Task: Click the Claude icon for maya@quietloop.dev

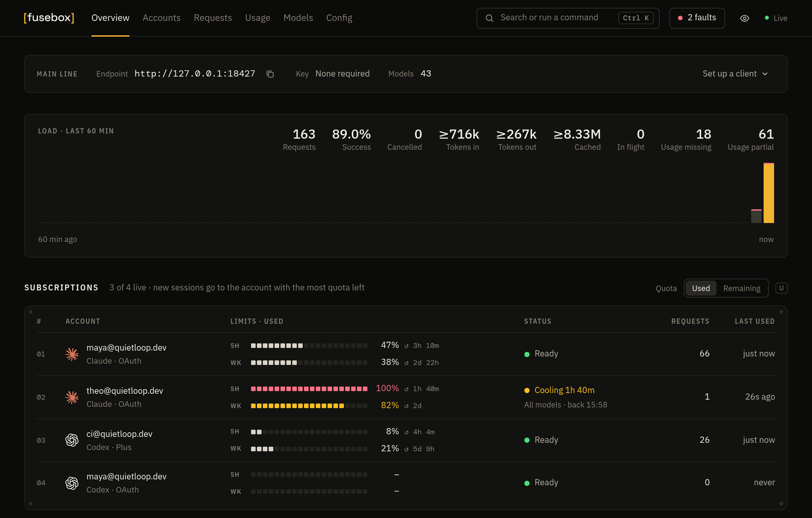Action: click(72, 354)
